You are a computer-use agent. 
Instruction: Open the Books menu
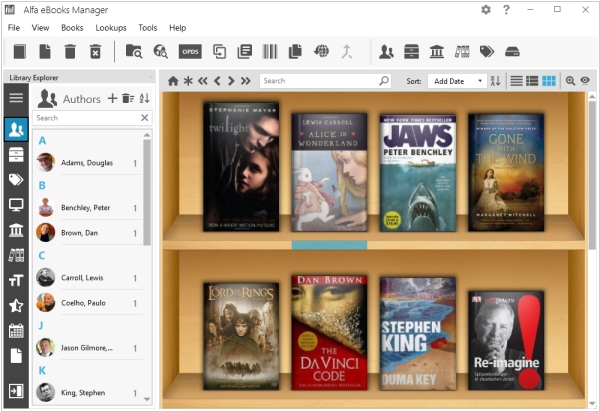pos(72,28)
